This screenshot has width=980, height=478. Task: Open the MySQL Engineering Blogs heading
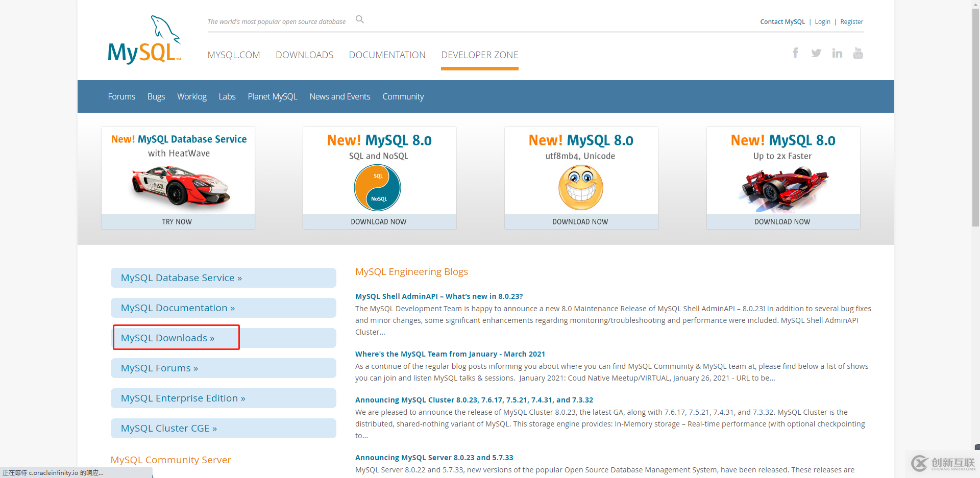(x=412, y=272)
